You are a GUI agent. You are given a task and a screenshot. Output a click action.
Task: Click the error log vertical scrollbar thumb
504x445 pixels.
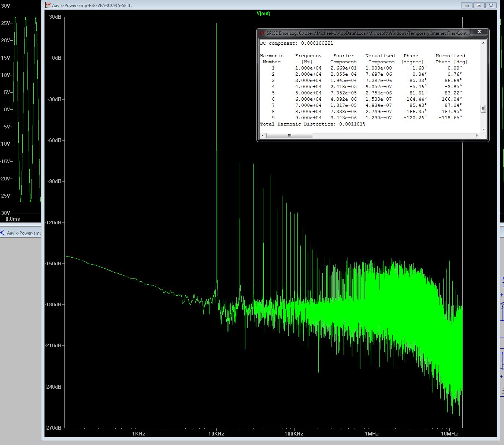[x=483, y=108]
